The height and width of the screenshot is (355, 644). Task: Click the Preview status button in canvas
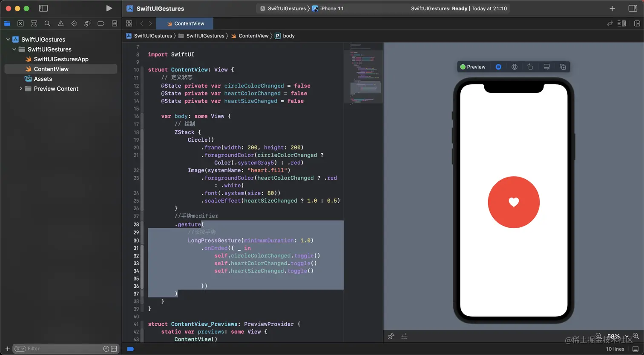[473, 67]
